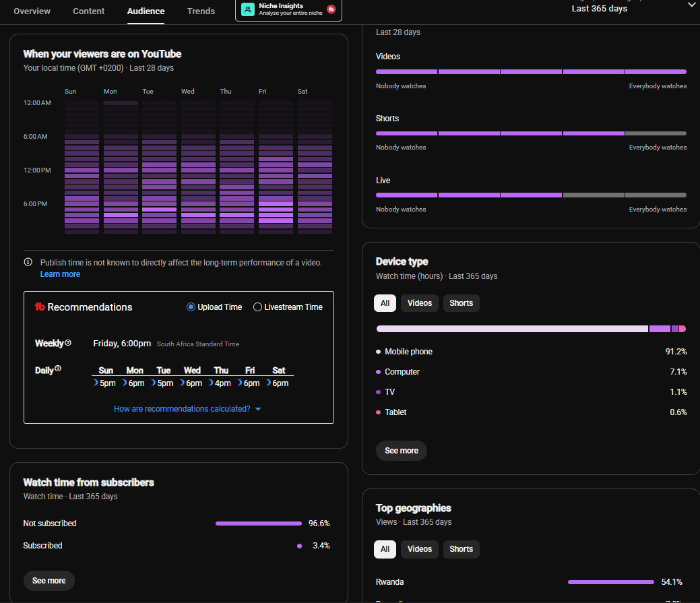Expand the Last 365 days date range dropdown
Screen dimensions: 700x603
(691, 5)
